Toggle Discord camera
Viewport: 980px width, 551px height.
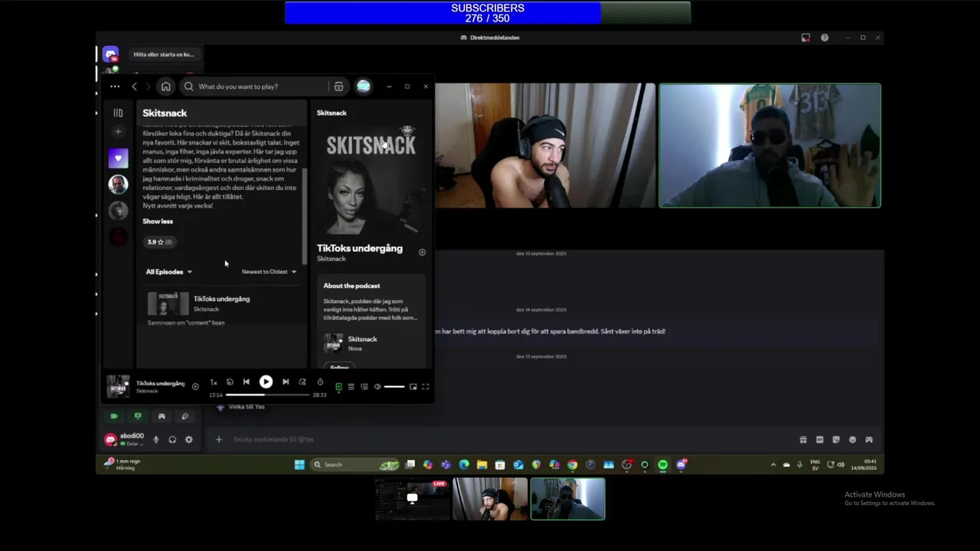[x=114, y=416]
